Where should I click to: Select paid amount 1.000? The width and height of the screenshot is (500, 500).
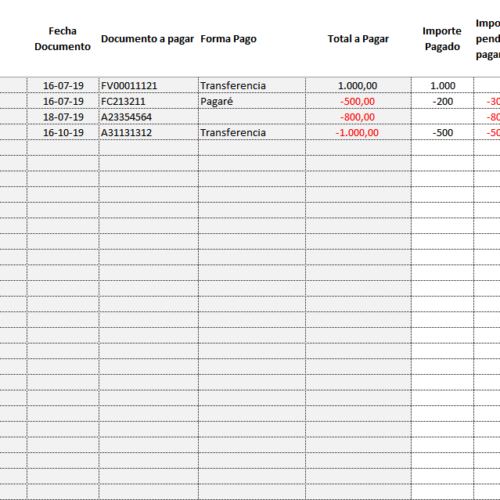[x=443, y=85]
